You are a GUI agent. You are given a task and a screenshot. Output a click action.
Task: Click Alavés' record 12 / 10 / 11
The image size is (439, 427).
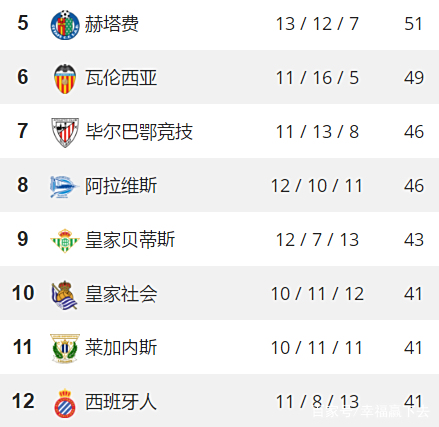click(317, 186)
